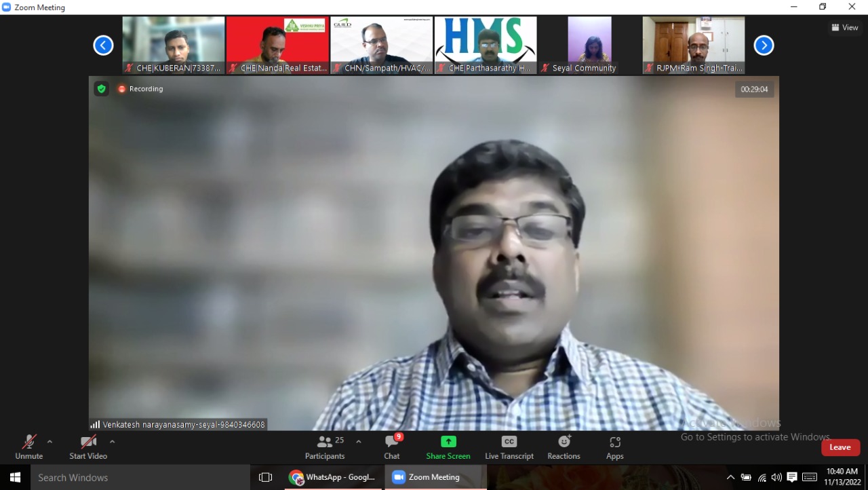This screenshot has width=868, height=490.
Task: Switch to WhatsApp Chrome taskbar item
Action: tap(332, 477)
